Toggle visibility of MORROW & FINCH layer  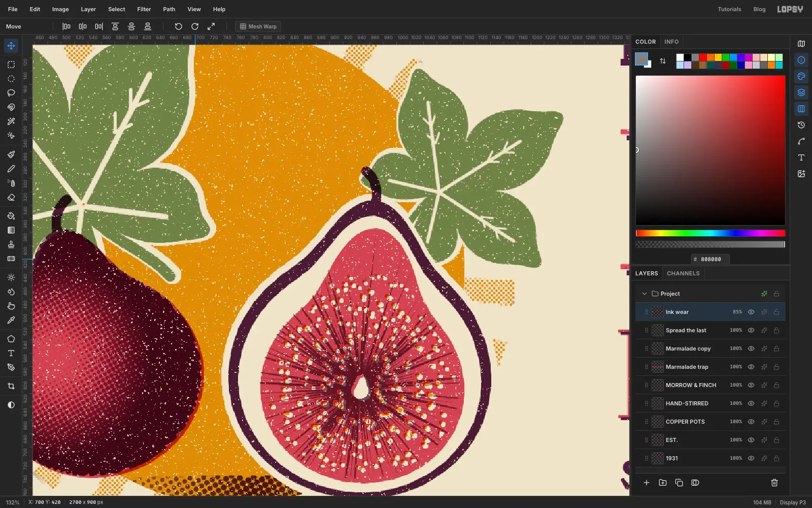pos(751,385)
